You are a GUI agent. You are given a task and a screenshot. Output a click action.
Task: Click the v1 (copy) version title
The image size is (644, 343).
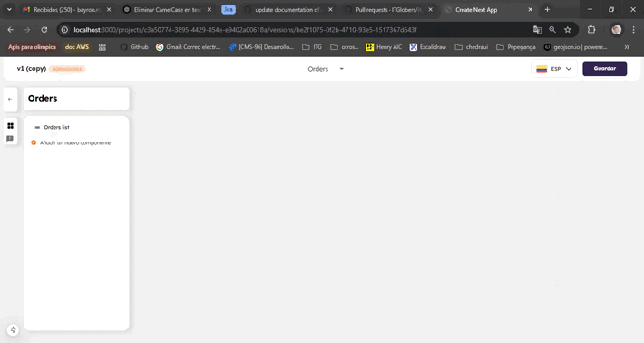(x=32, y=69)
